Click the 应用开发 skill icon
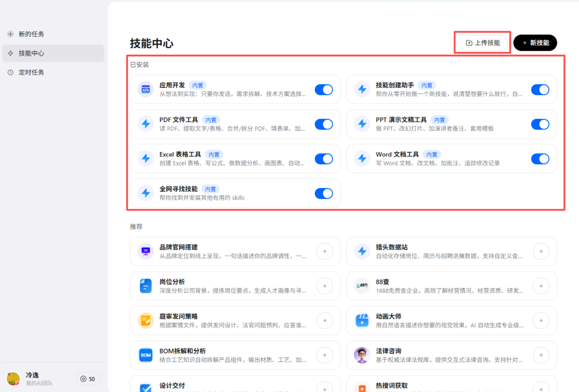 click(x=146, y=89)
